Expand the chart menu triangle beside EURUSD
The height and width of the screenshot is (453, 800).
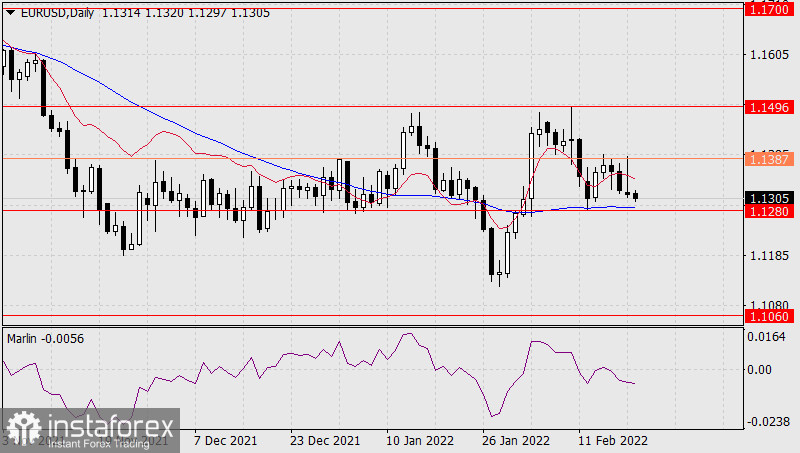(x=10, y=10)
